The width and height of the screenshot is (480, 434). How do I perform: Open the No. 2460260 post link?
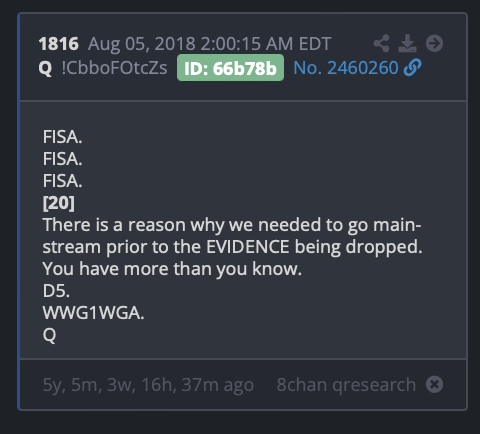346,68
